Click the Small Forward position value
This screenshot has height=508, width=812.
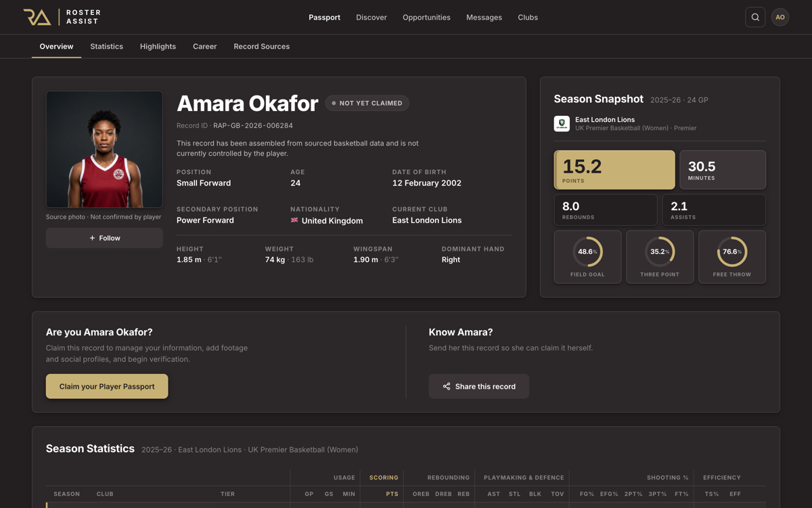click(204, 183)
